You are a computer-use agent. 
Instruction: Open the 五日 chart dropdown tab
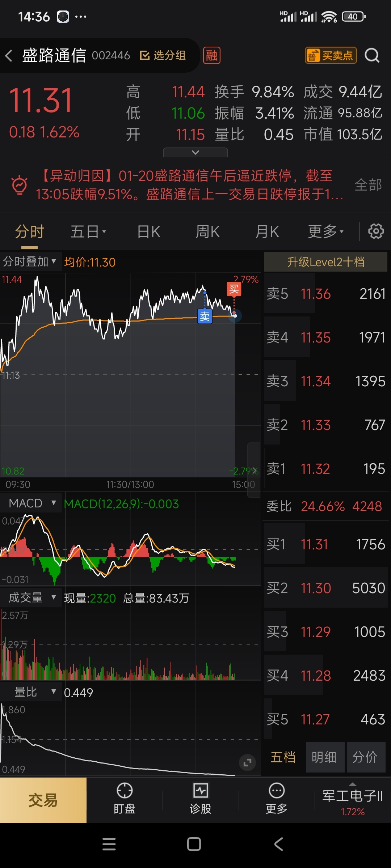(x=88, y=231)
